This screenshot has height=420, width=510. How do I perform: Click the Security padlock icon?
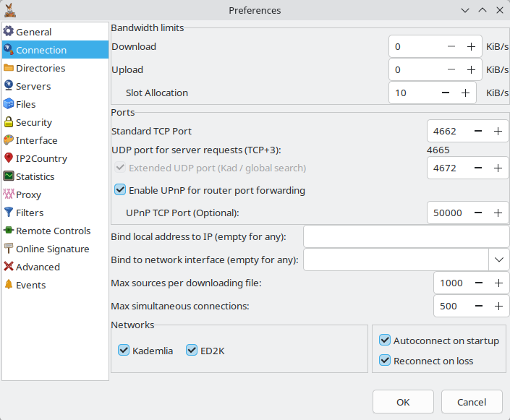coord(9,122)
